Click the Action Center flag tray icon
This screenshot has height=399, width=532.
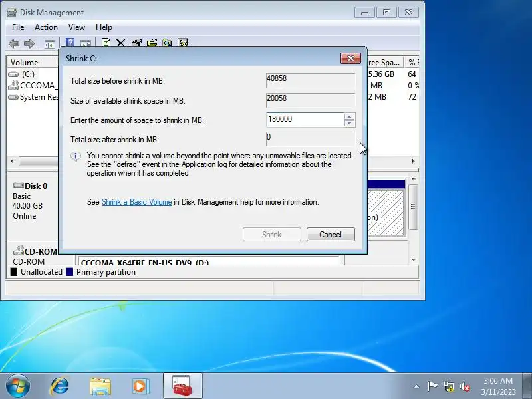coord(432,386)
